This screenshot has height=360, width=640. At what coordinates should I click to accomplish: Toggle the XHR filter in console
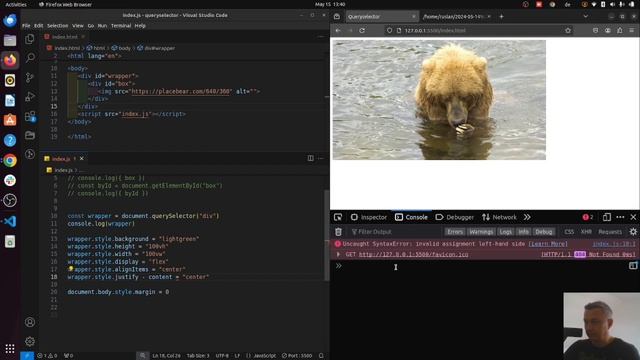(586, 232)
